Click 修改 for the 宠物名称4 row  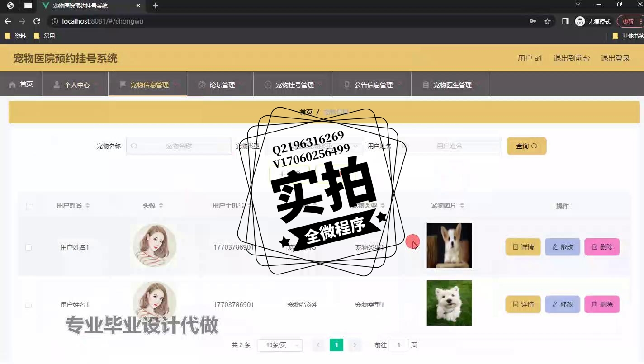[x=563, y=304]
